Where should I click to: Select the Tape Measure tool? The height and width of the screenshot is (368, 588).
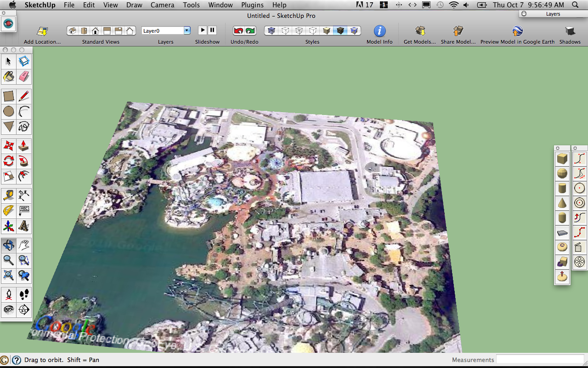(8, 195)
